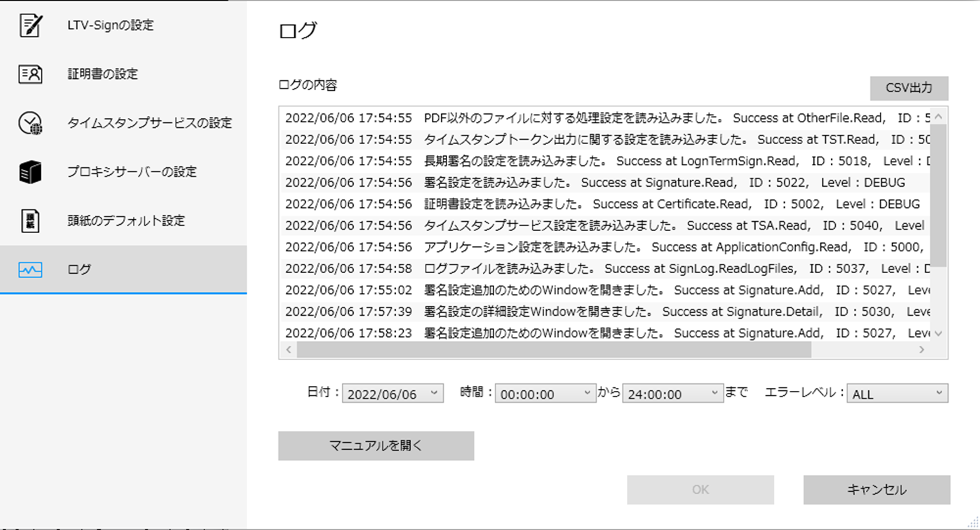Click the proxy server icon
This screenshot has height=530, width=980.
pos(30,172)
